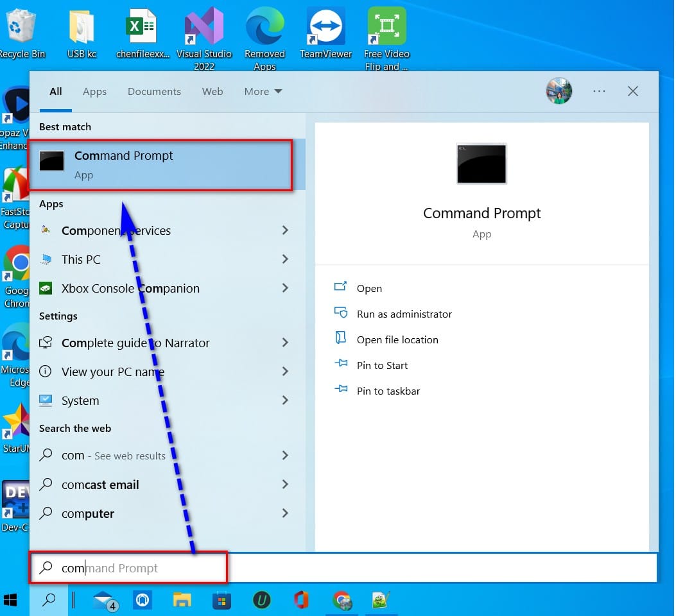Open the user profile picture in search
Viewport: 676px width, 616px height.
click(x=559, y=91)
